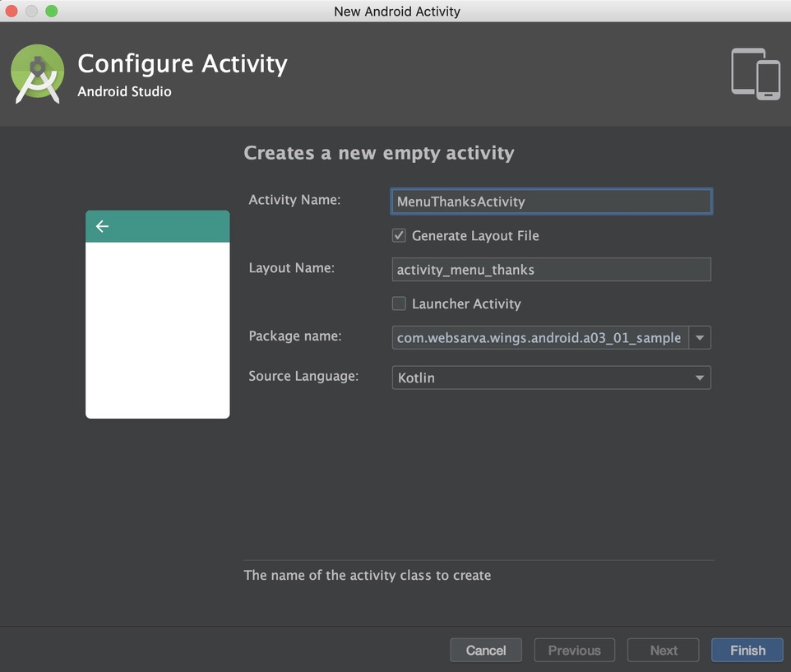Image resolution: width=791 pixels, height=672 pixels.
Task: Click the Android Studio subtitle text
Action: [x=124, y=91]
